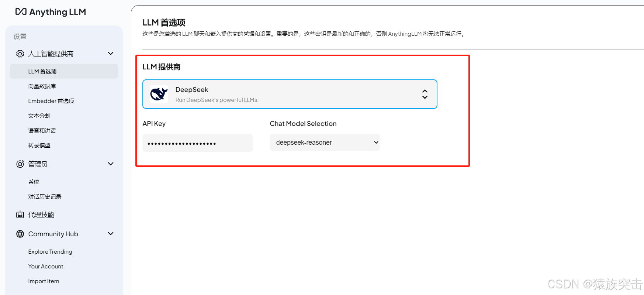Open 代理技能 page
Screen dimensions: 644x295
point(41,215)
